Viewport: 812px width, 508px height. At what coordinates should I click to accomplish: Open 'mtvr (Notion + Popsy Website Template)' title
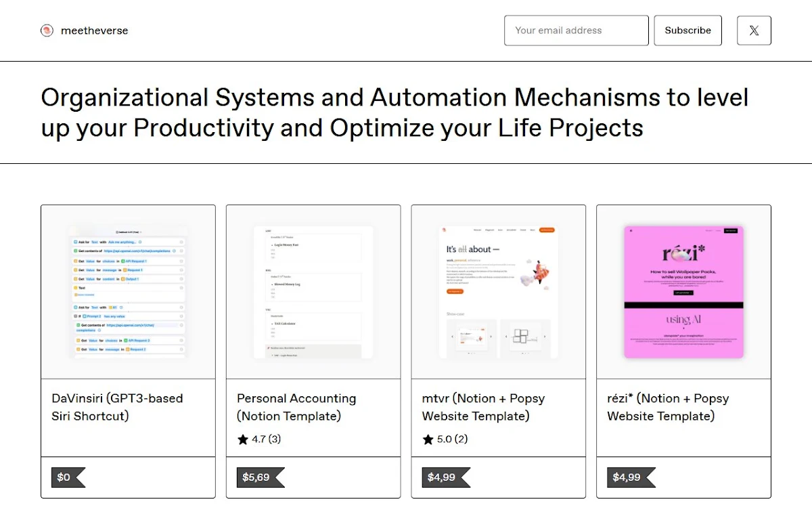pos(483,407)
